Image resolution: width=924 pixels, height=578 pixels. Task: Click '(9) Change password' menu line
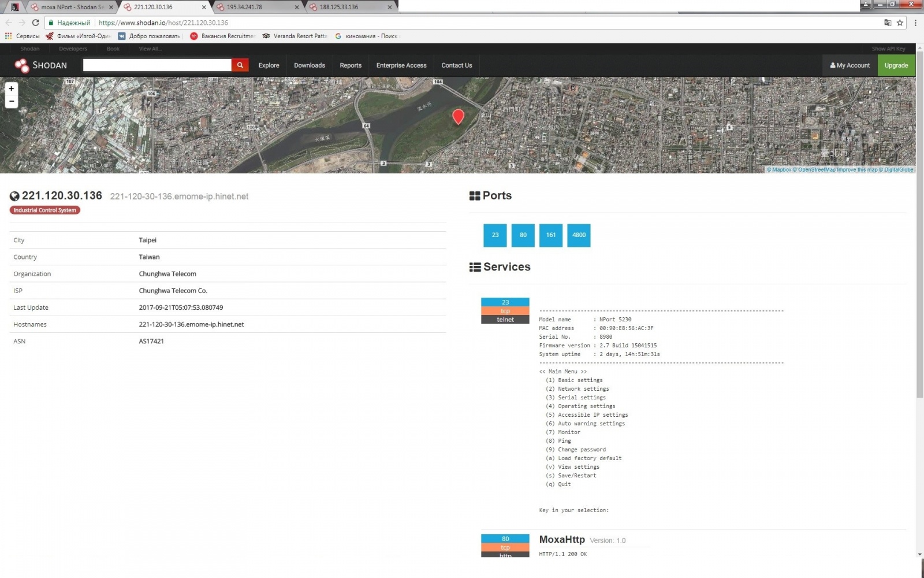(576, 449)
